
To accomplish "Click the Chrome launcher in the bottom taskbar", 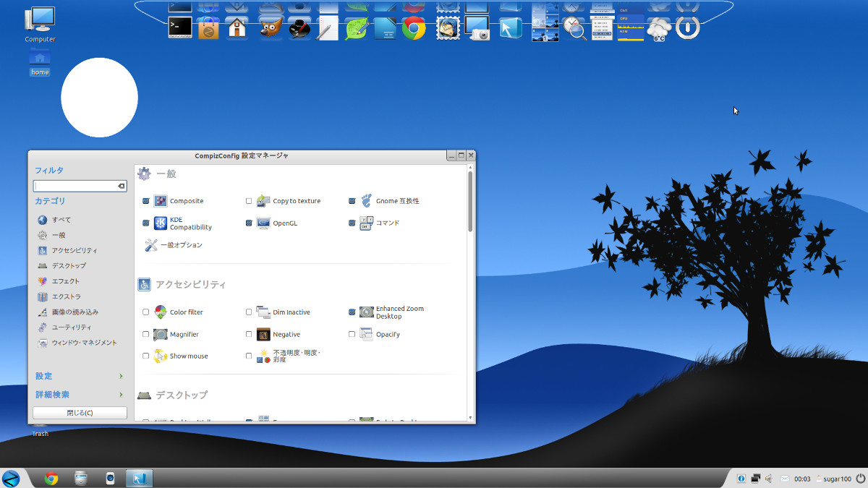I will [51, 478].
